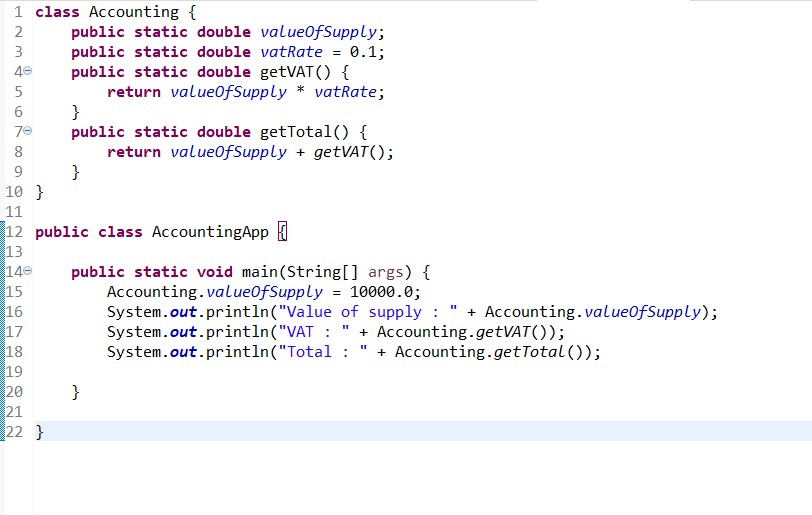
Task: Click the AccountingApp class name on line 12
Action: coord(210,232)
